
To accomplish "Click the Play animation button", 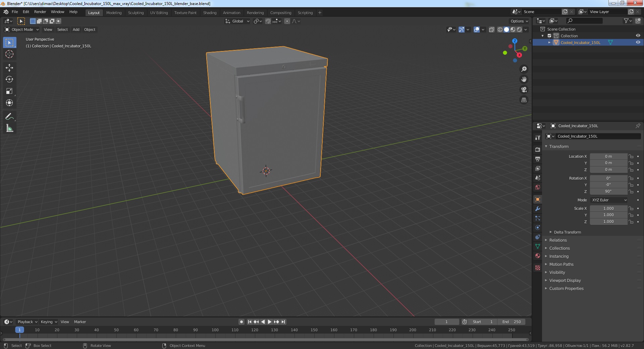I will coord(270,322).
